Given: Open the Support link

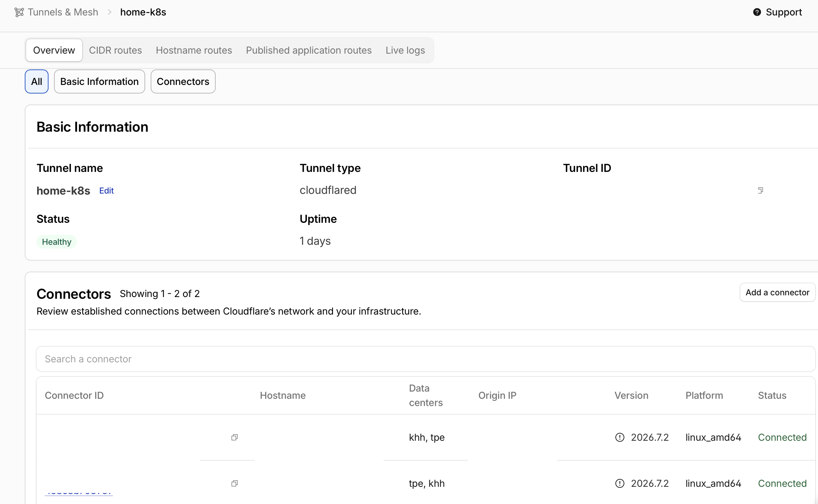Looking at the screenshot, I should tap(784, 12).
